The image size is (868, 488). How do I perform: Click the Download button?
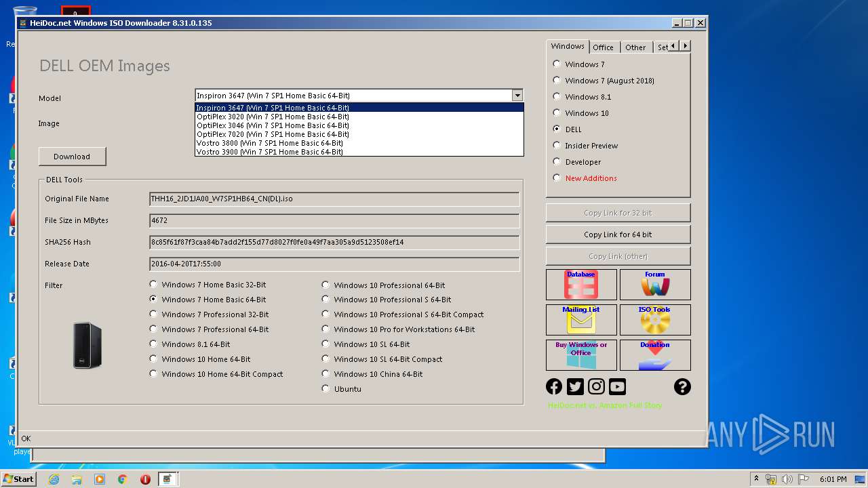pyautogui.click(x=72, y=157)
